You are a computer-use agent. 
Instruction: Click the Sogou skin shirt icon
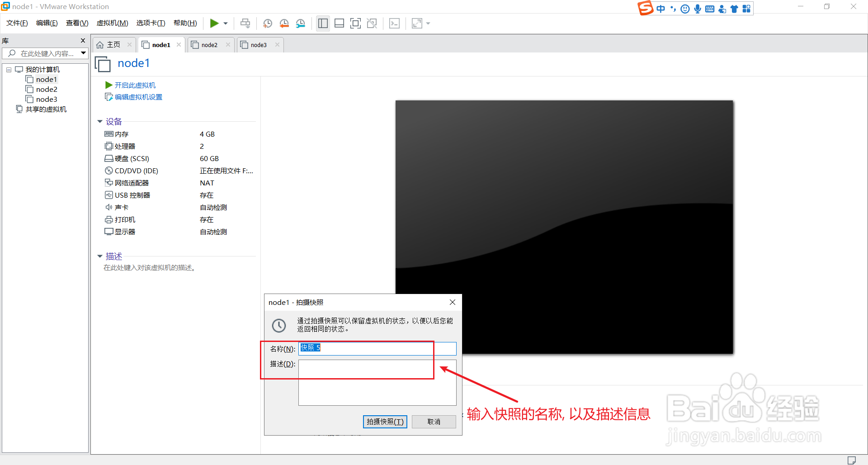[x=734, y=9]
